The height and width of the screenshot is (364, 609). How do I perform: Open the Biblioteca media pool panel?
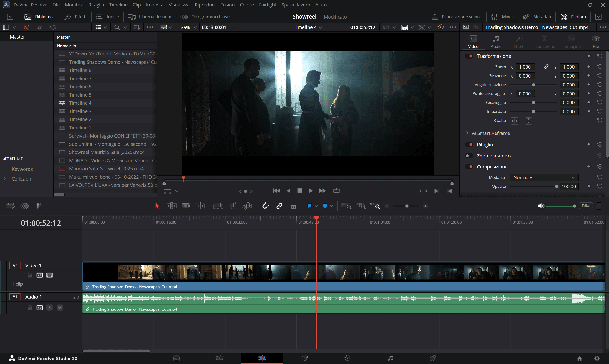pyautogui.click(x=39, y=17)
